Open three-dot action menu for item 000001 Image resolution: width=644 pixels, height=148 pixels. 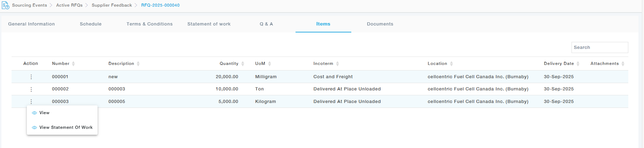31,77
